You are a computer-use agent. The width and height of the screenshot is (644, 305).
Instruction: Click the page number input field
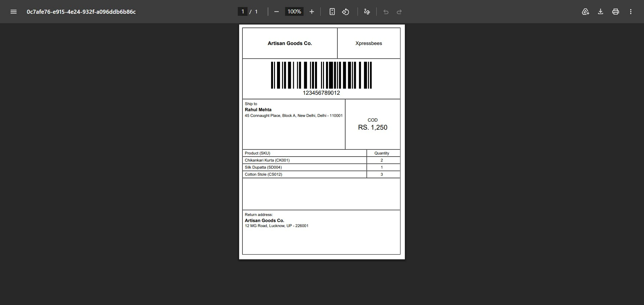tap(243, 12)
